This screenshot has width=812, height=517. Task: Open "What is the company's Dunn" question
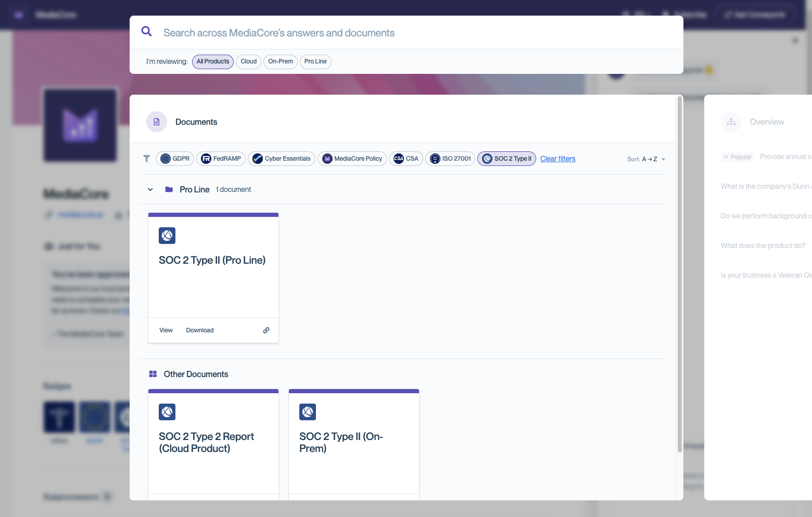click(x=766, y=186)
